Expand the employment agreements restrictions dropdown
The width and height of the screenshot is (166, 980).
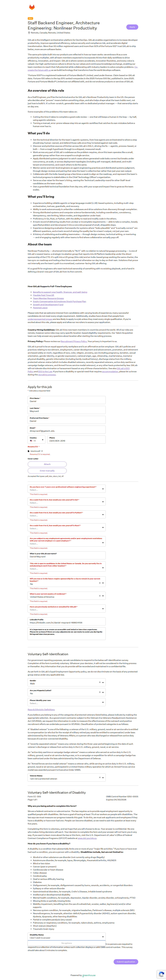(x=67, y=541)
